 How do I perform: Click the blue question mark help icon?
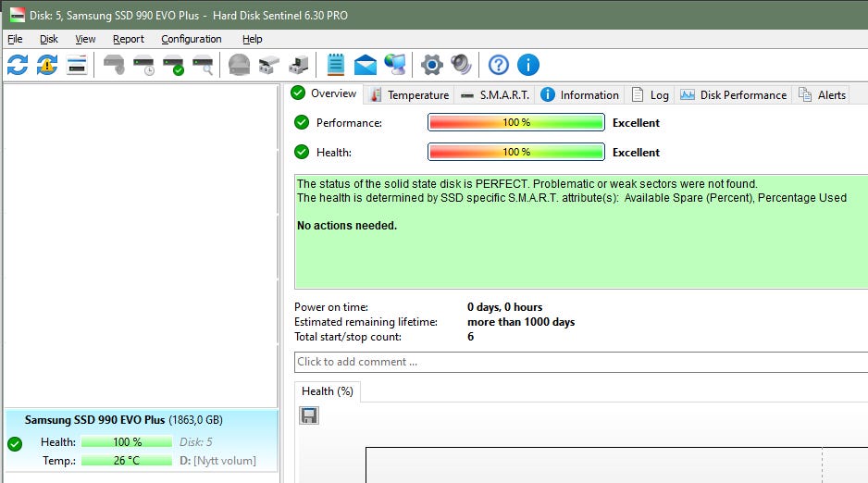coord(498,65)
